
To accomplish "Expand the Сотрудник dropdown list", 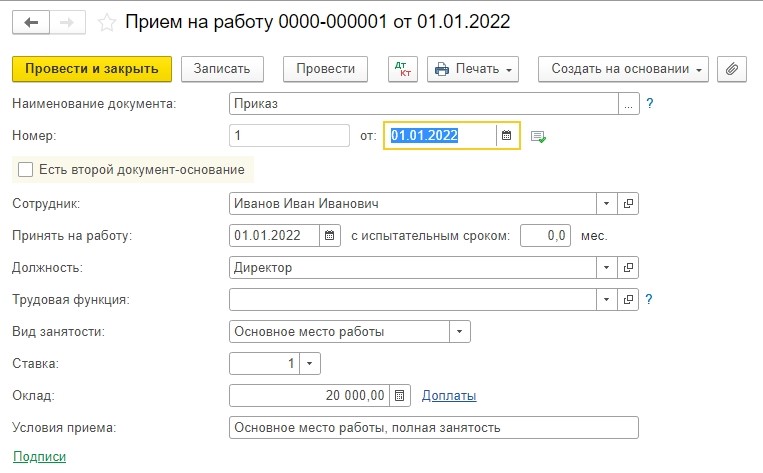I will [x=607, y=203].
